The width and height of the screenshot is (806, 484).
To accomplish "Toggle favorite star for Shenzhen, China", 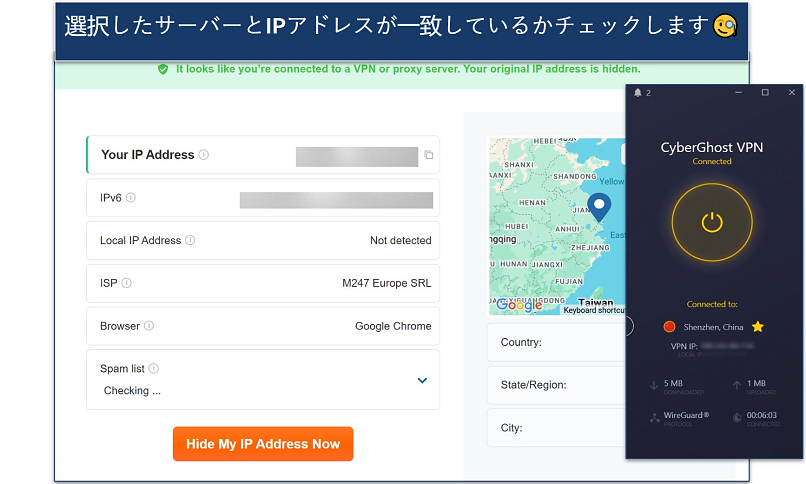I will [758, 327].
